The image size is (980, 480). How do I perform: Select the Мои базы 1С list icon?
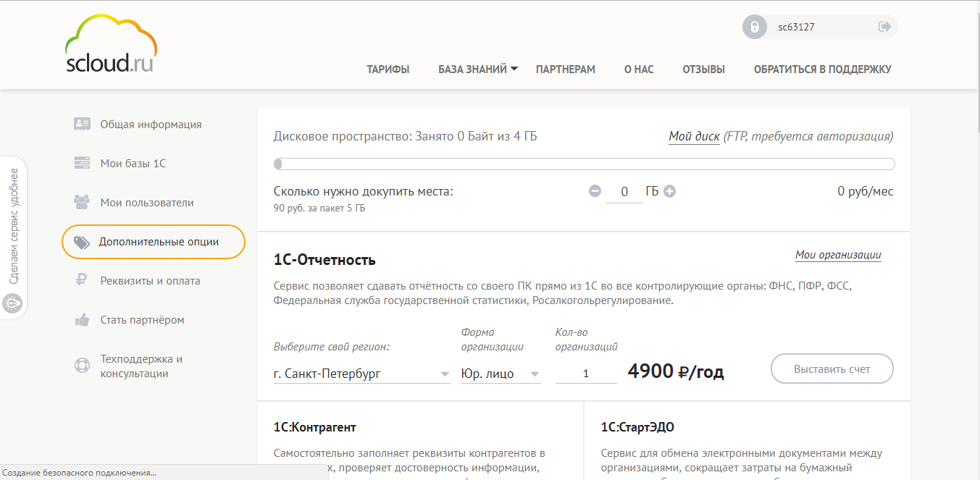tap(81, 162)
